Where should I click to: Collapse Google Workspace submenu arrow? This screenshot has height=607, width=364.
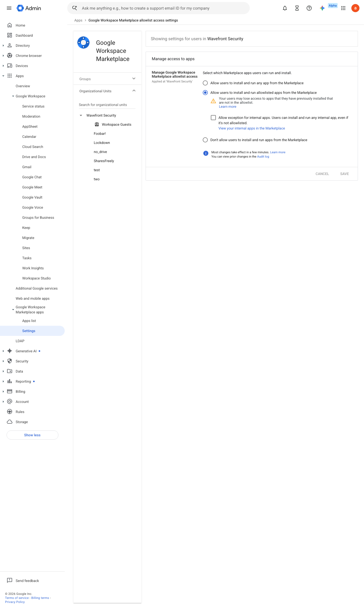(13, 96)
